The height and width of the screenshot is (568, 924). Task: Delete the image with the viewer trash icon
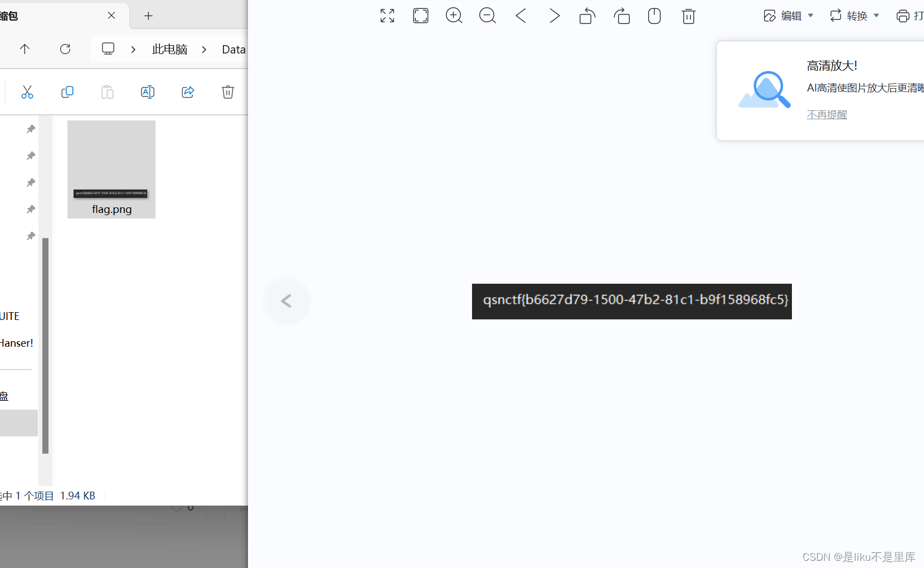(688, 16)
